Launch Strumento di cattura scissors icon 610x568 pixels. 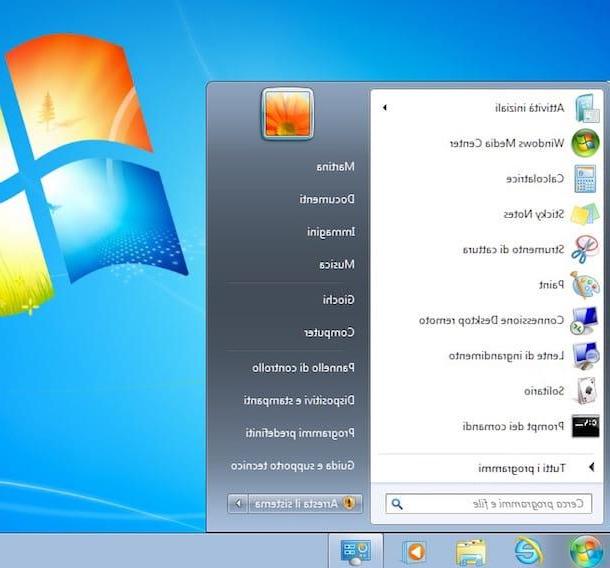(x=585, y=249)
